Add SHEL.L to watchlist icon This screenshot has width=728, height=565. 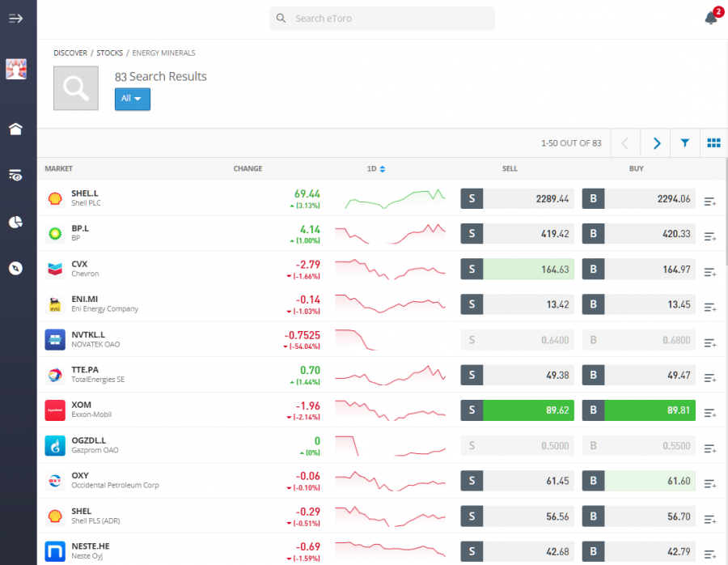710,202
